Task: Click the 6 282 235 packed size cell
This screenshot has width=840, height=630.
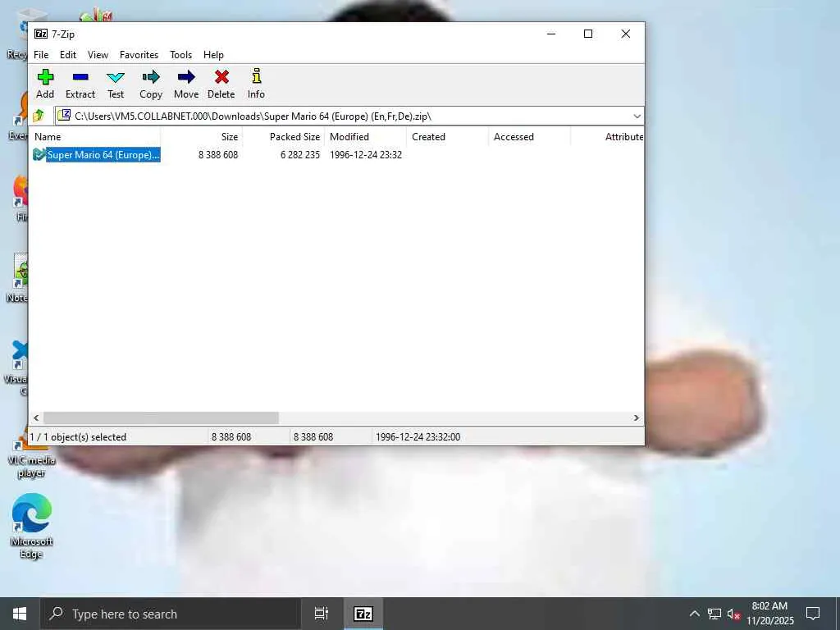Action: coord(300,155)
